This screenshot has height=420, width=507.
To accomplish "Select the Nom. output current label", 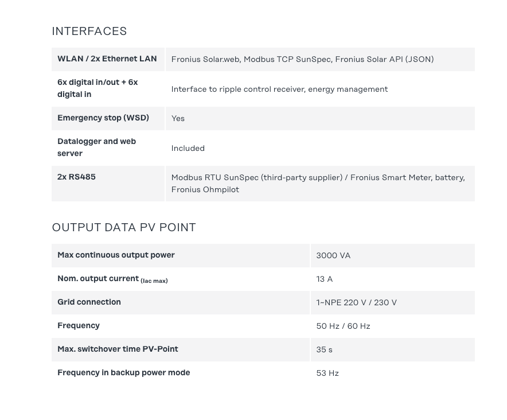I will click(x=112, y=279).
